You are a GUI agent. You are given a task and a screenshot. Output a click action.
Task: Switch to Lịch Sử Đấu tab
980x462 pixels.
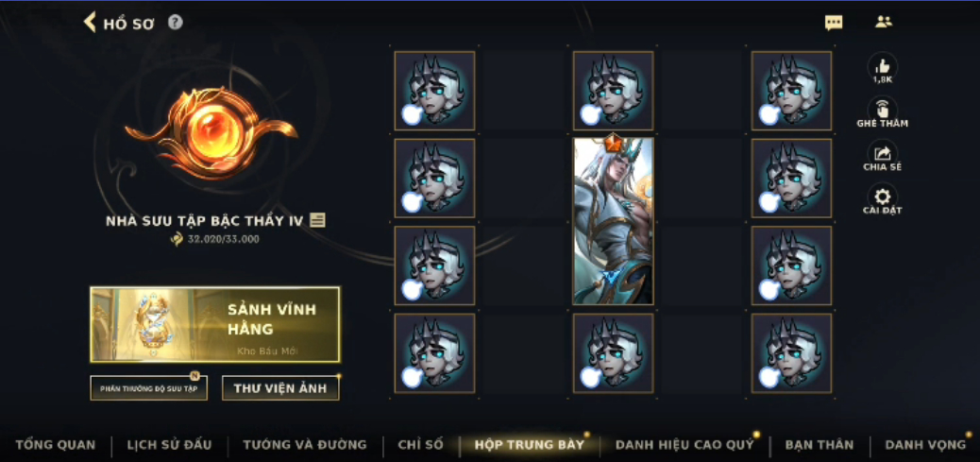tap(169, 445)
